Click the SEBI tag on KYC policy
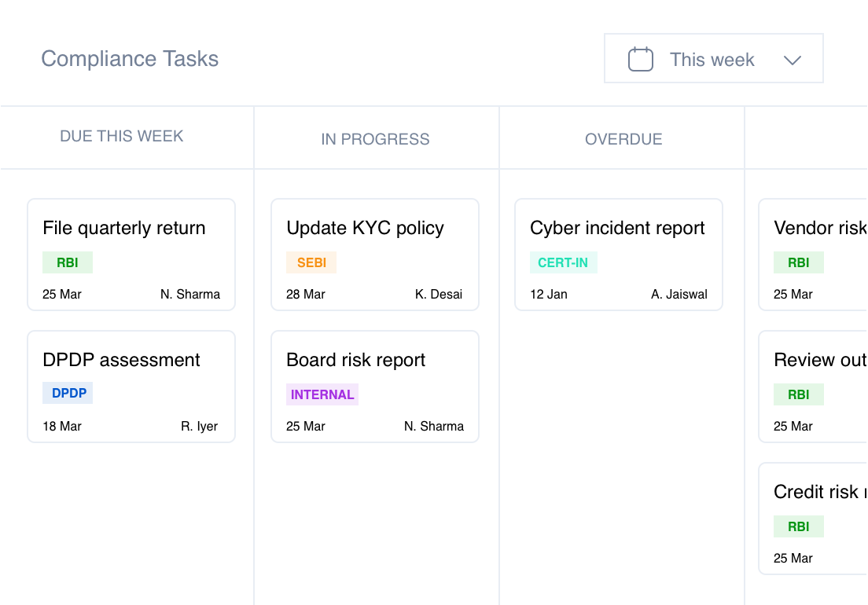The height and width of the screenshot is (605, 868). [311, 262]
